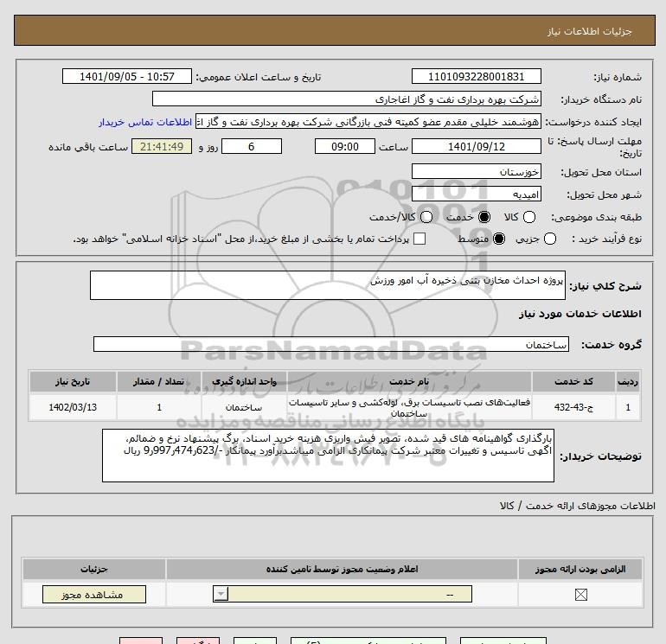Image resolution: width=666 pixels, height=644 pixels.
Task: Click the remaining time countdown 21:41:49
Action: [162, 146]
